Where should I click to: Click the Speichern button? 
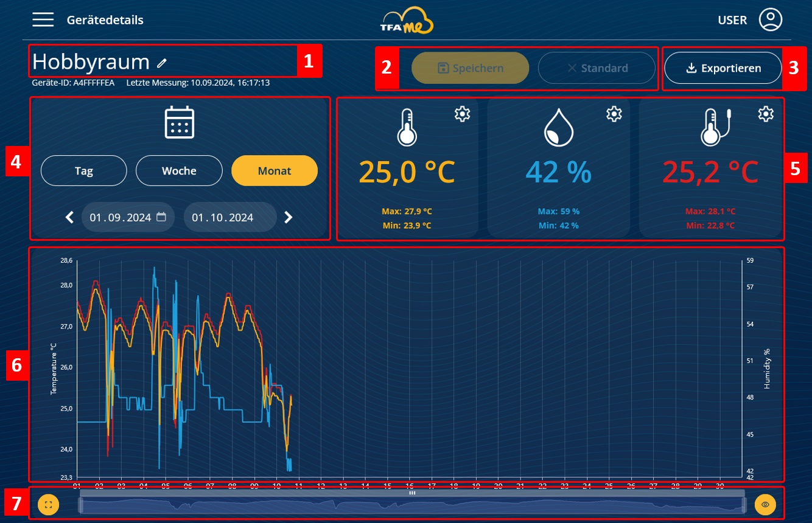[x=471, y=68]
